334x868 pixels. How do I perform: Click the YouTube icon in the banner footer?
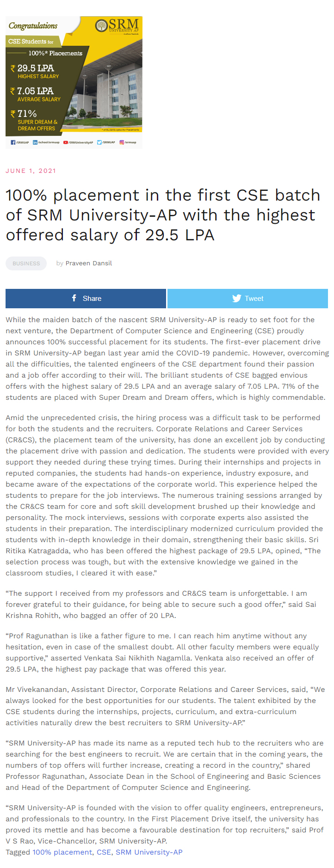pyautogui.click(x=66, y=142)
